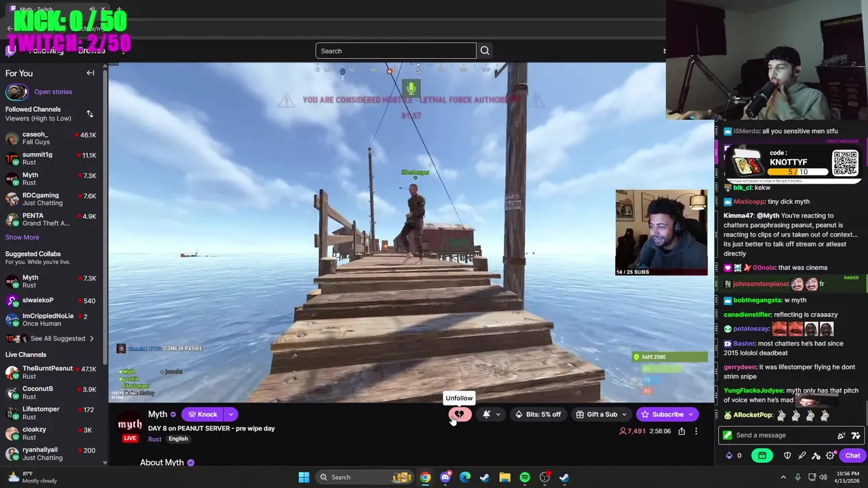Click the search magnifier button
Image resolution: width=868 pixels, height=488 pixels.
(485, 51)
